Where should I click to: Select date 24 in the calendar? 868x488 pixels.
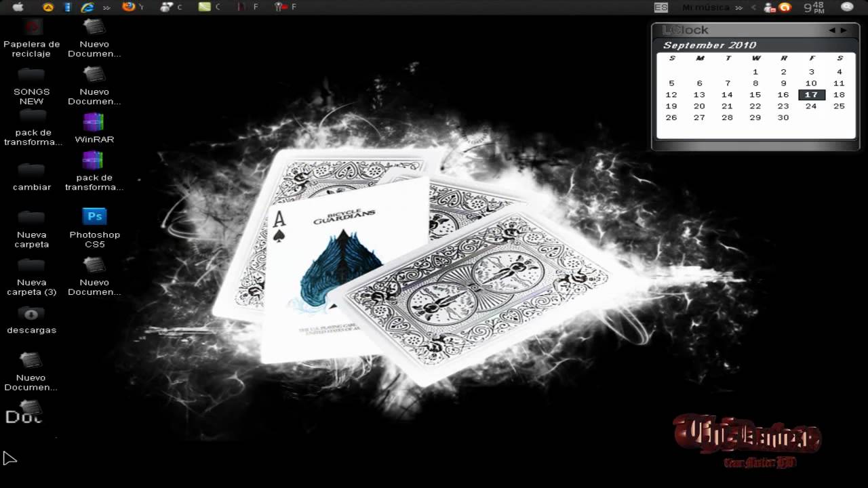[x=811, y=106]
